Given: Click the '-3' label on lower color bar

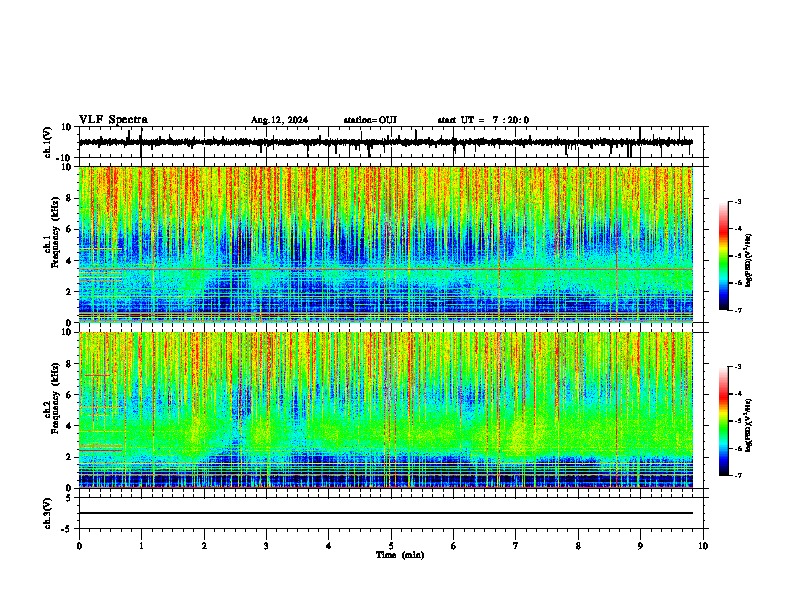Looking at the screenshot, I should 737,367.
